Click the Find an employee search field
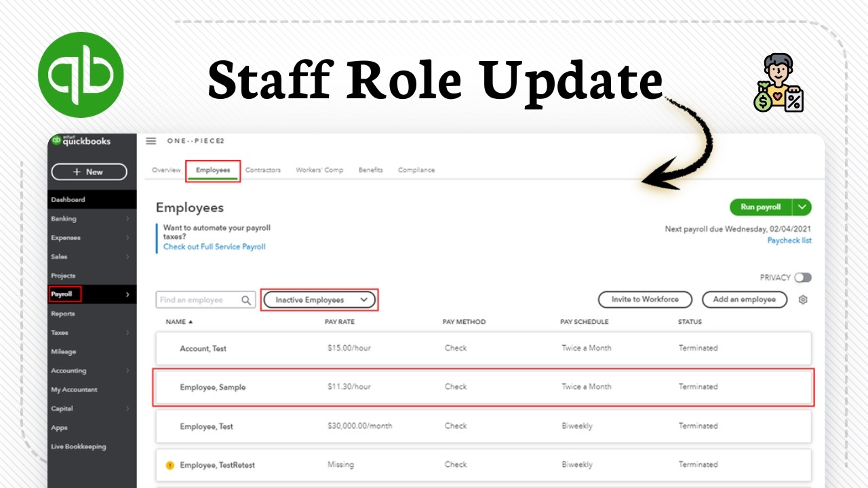This screenshot has height=488, width=868. (x=206, y=300)
